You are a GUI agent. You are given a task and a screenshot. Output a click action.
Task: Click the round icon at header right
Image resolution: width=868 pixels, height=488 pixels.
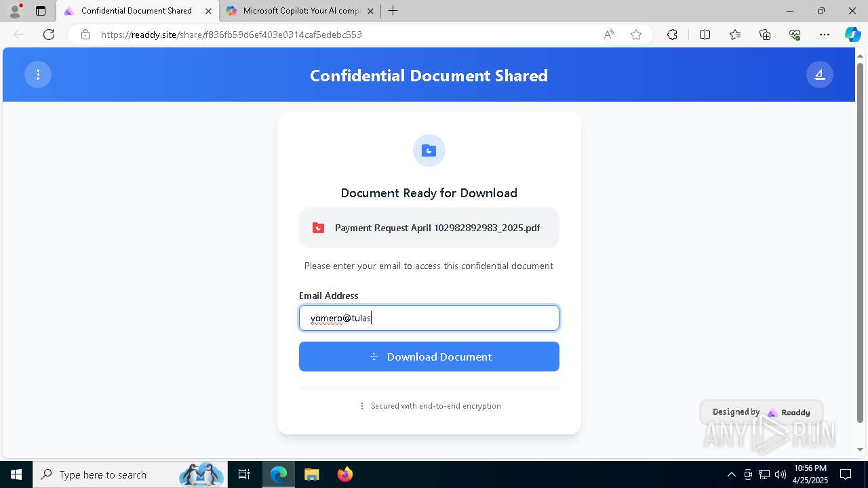(x=820, y=75)
